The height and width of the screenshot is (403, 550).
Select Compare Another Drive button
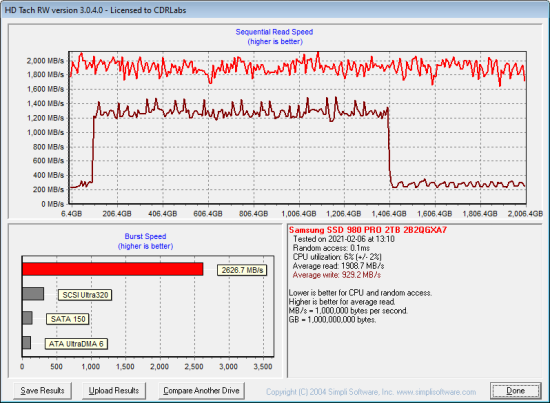tap(201, 391)
